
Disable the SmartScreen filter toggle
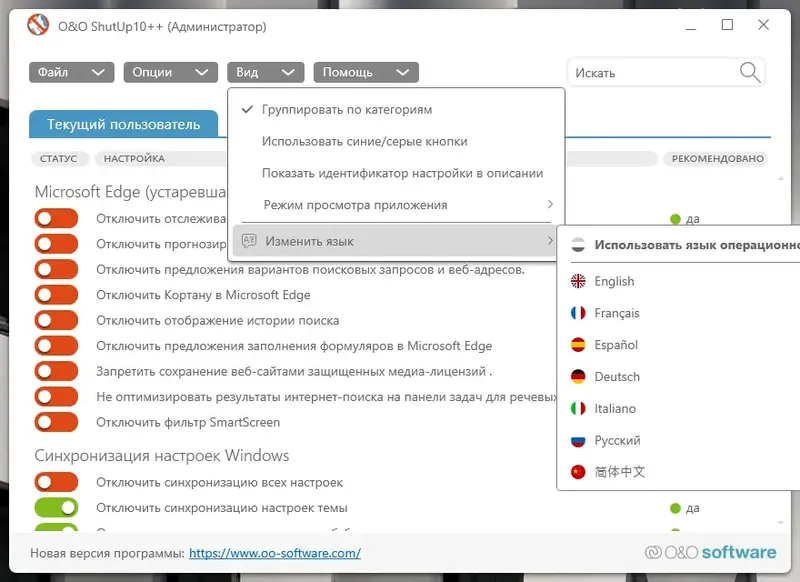[57, 422]
